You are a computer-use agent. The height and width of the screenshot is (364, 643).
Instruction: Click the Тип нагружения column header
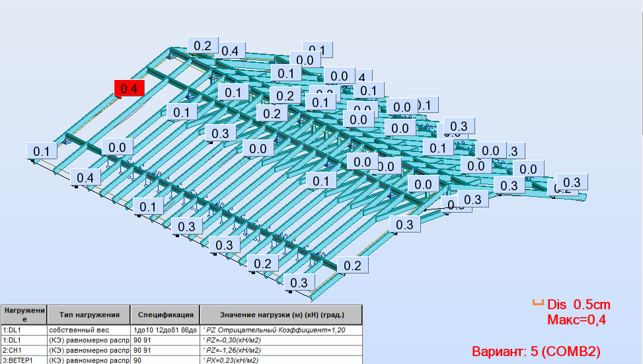tap(88, 315)
